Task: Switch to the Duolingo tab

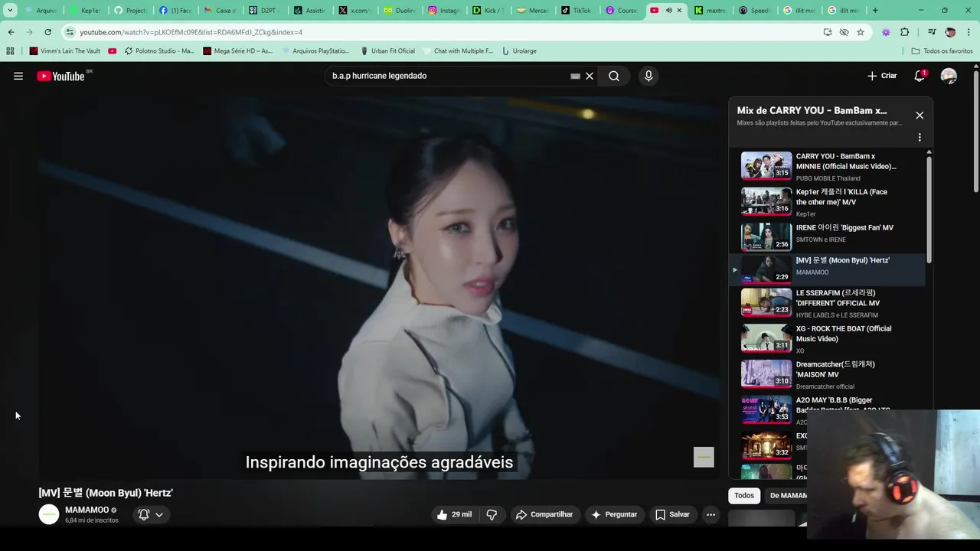Action: (x=400, y=11)
